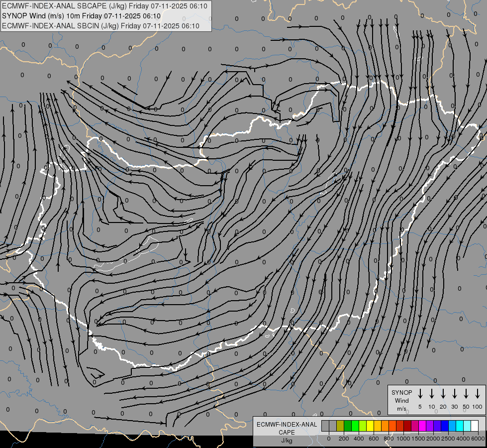Click the 10 m/s wind arrow in legend
The width and height of the screenshot is (487, 448).
pyautogui.click(x=431, y=393)
